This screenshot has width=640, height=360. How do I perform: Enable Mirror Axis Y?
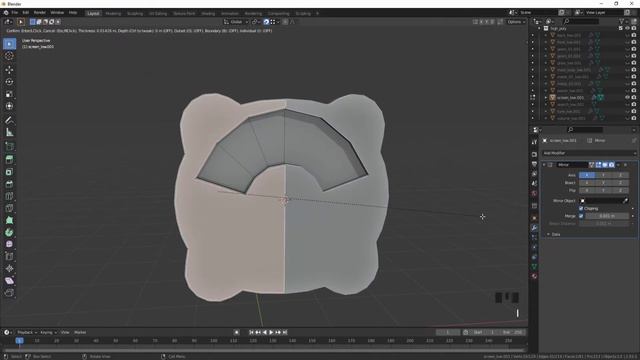604,175
